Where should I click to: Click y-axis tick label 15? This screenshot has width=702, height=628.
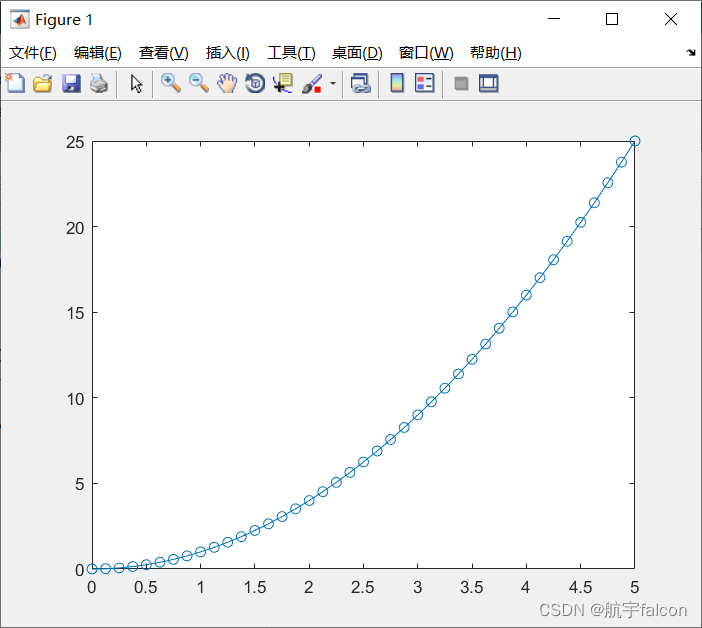75,313
